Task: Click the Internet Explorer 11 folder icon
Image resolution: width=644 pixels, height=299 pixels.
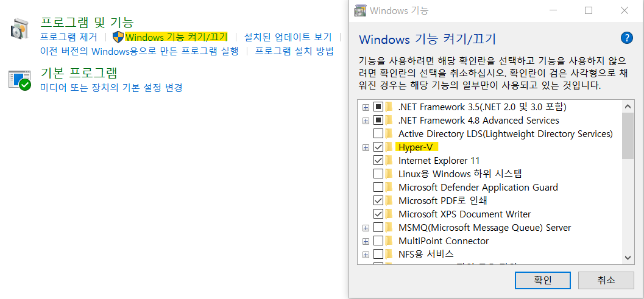Action: [389, 160]
